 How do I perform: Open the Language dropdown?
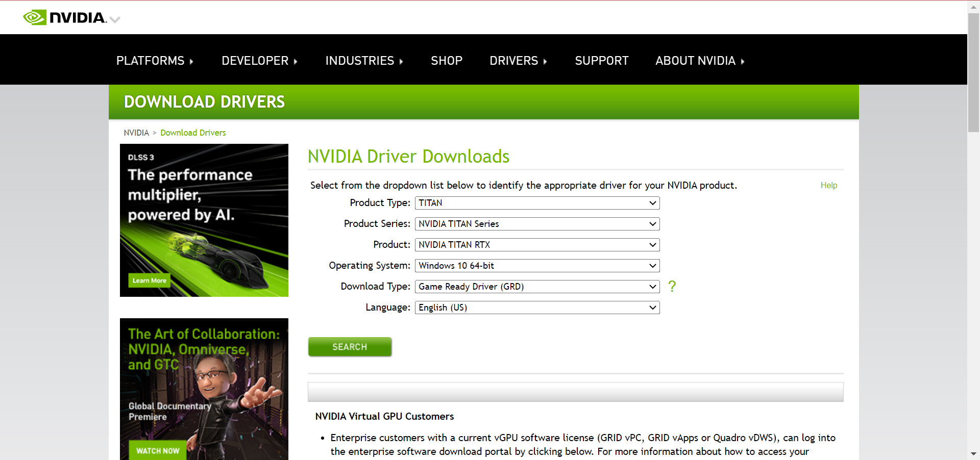(537, 308)
